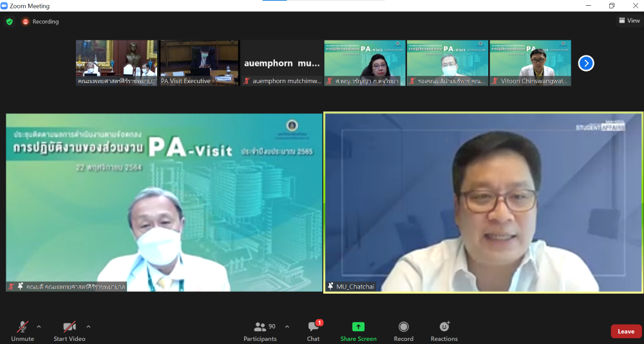
Task: Expand participants options arrow
Action: (x=287, y=327)
